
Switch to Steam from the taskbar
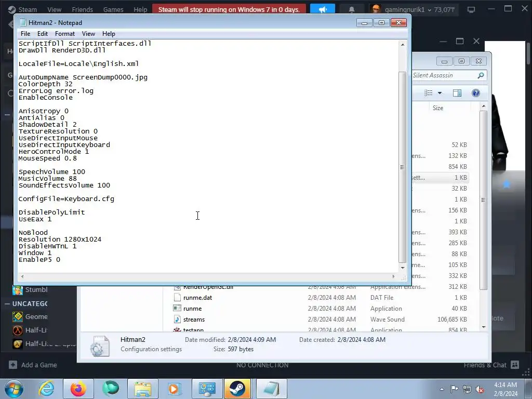point(237,389)
